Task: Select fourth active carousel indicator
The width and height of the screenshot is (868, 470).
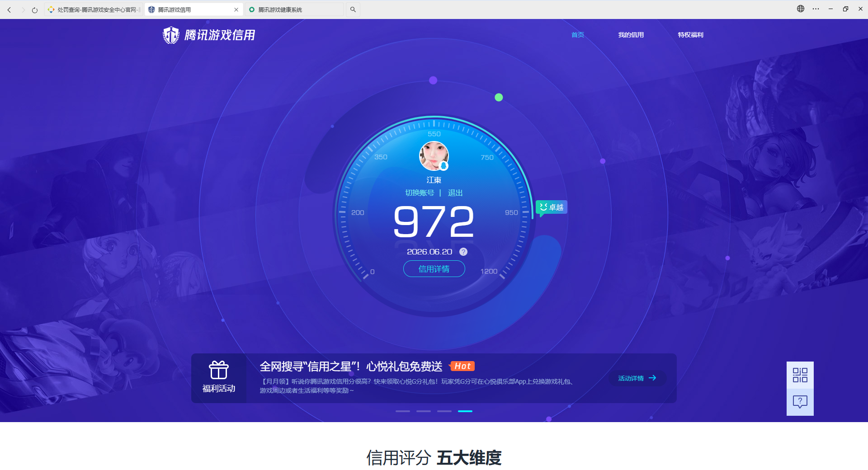Action: tap(465, 411)
